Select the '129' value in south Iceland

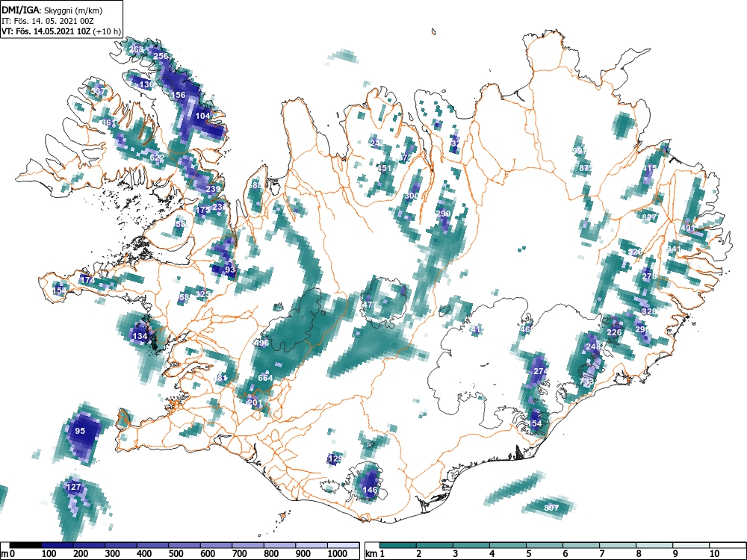click(x=335, y=459)
